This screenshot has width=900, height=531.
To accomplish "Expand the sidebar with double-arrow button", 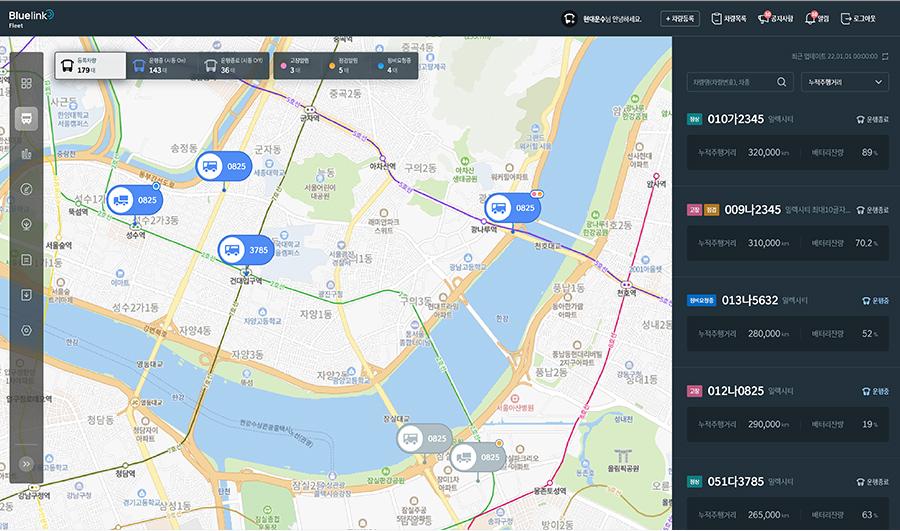I will pos(27,464).
